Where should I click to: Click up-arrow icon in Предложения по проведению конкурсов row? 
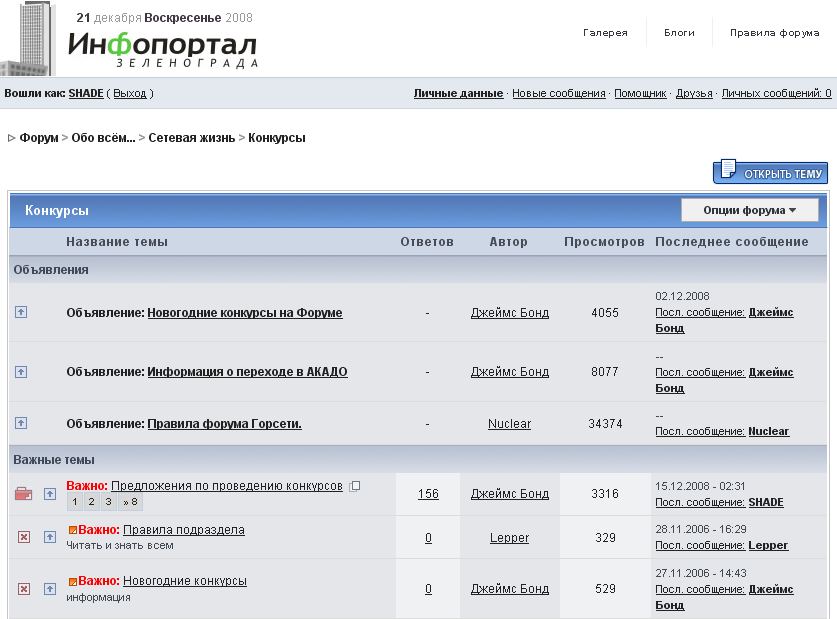click(50, 494)
